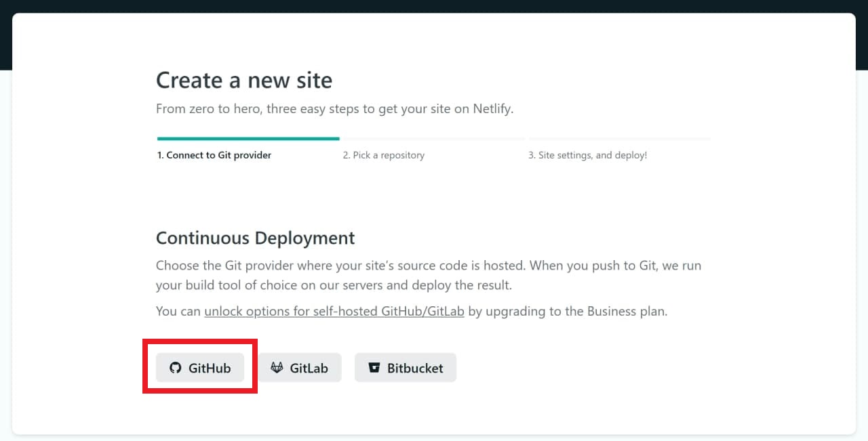This screenshot has width=868, height=441.
Task: Select the Bitbucket provider button
Action: [406, 368]
